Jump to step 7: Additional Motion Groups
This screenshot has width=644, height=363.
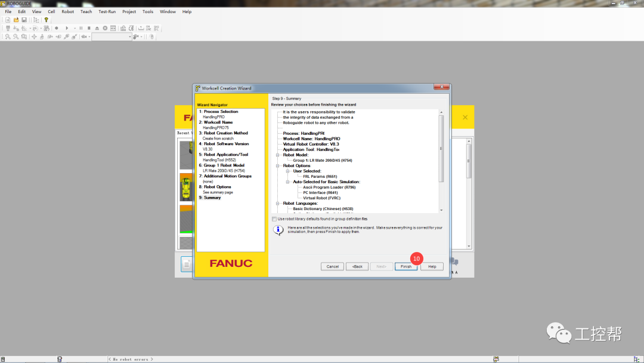[x=225, y=176]
